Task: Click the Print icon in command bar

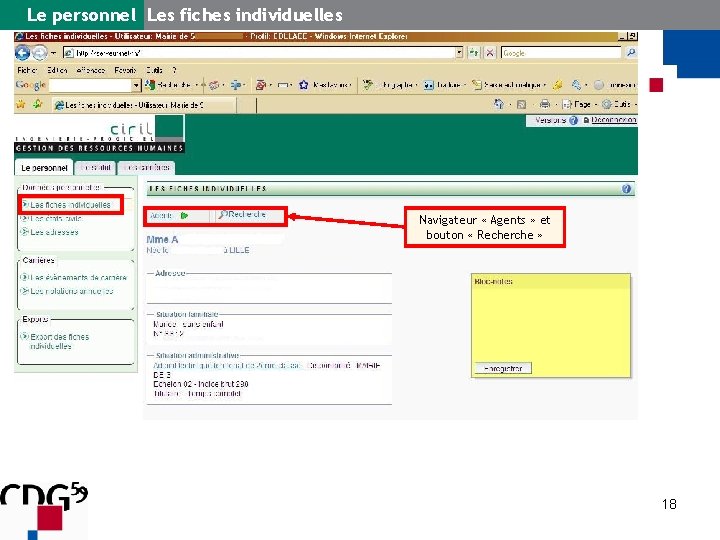Action: click(545, 104)
